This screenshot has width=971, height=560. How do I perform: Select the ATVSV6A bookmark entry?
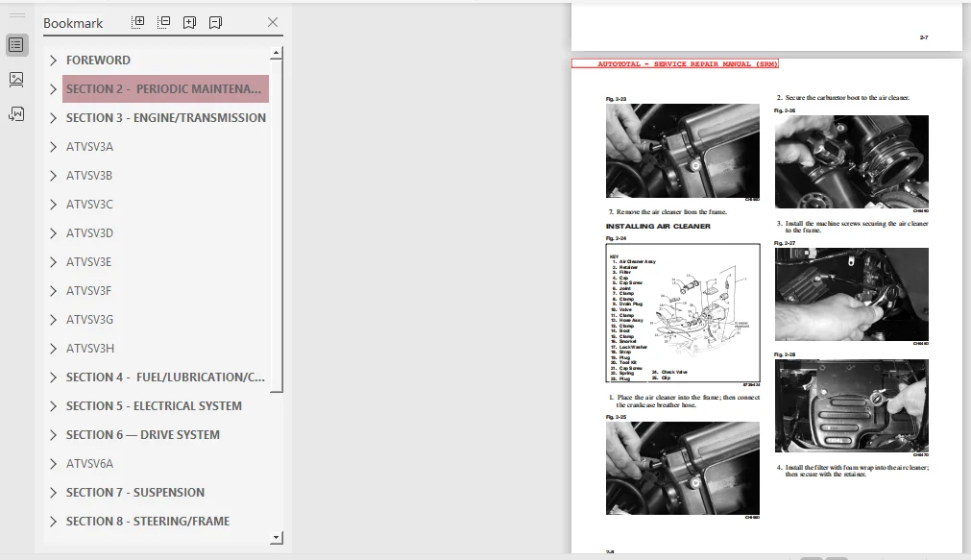point(89,463)
